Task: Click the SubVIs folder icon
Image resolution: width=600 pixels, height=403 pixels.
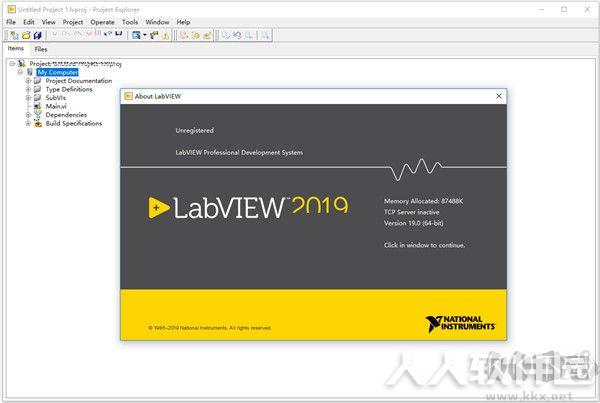Action: click(38, 98)
